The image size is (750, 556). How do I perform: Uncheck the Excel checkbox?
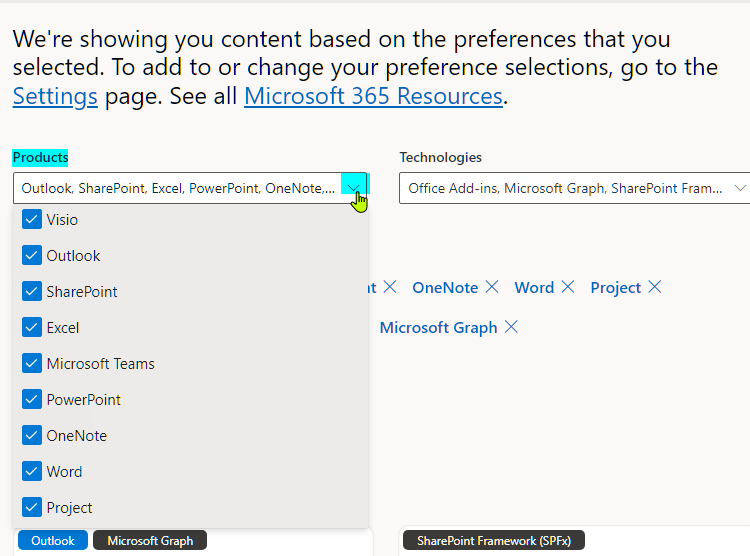(32, 327)
